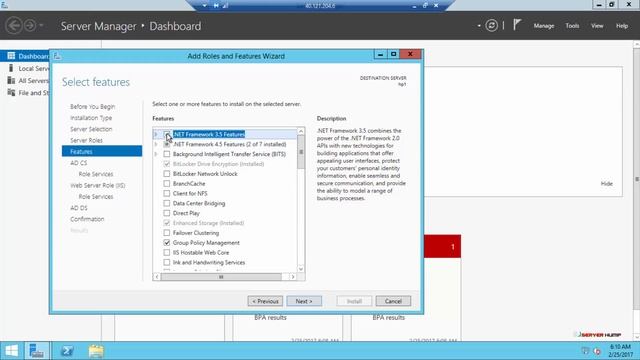Go to Before You Begin step
640x360 pixels.
point(93,107)
